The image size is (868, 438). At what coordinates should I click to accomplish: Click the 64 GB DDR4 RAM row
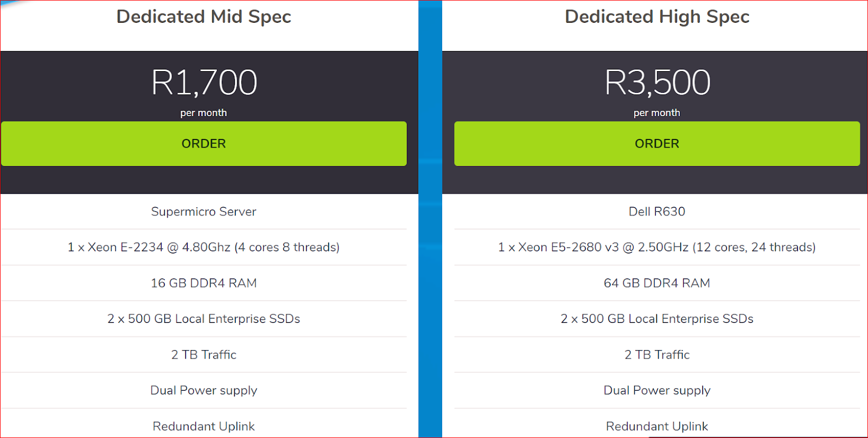click(656, 283)
